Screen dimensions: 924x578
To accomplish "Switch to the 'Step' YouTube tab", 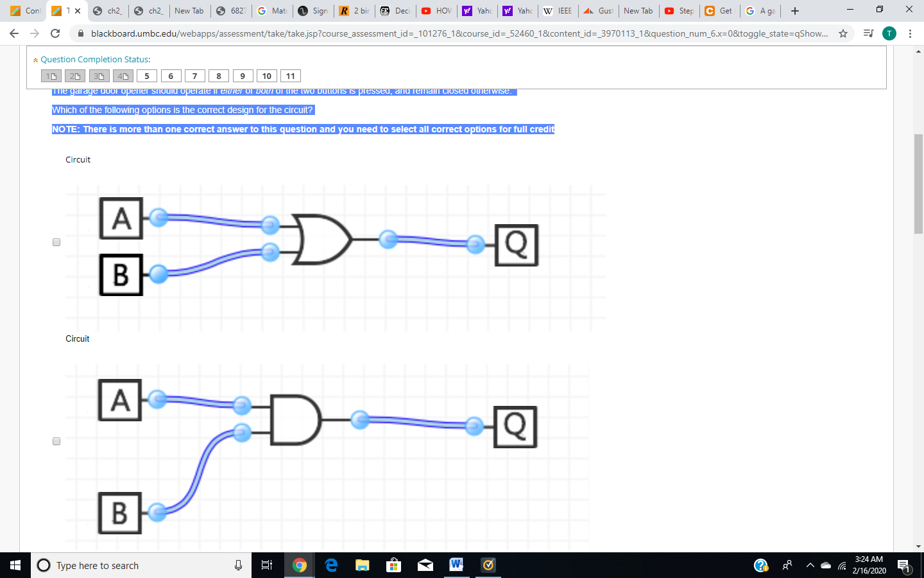I will point(680,11).
